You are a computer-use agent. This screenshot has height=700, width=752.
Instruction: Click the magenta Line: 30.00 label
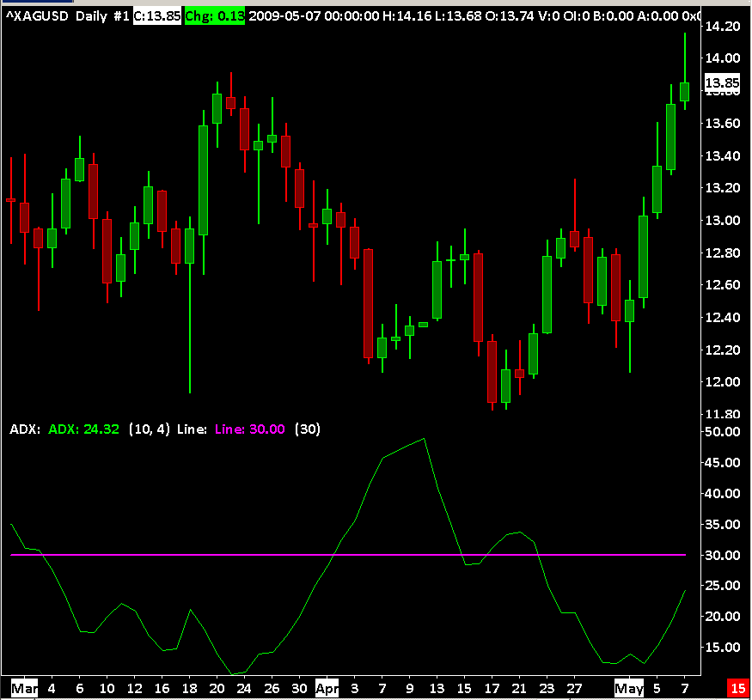pyautogui.click(x=249, y=429)
